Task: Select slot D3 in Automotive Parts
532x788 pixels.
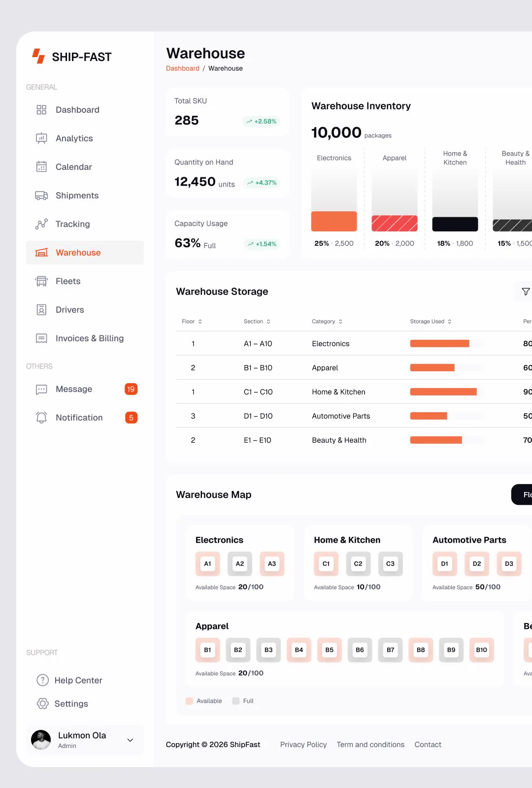Action: click(509, 564)
